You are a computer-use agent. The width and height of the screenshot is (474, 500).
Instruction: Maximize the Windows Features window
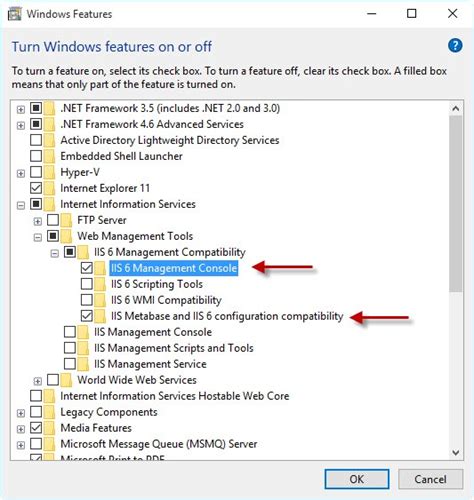coord(412,14)
